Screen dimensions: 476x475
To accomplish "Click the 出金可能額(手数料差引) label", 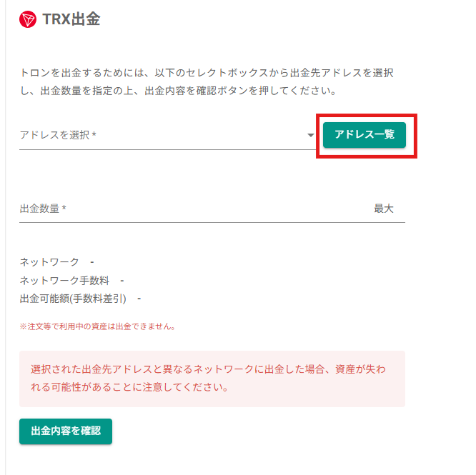I will [73, 299].
